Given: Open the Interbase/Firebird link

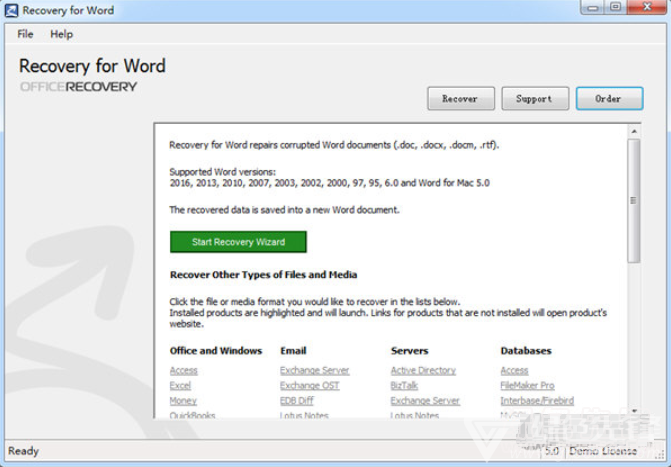Looking at the screenshot, I should tap(537, 401).
